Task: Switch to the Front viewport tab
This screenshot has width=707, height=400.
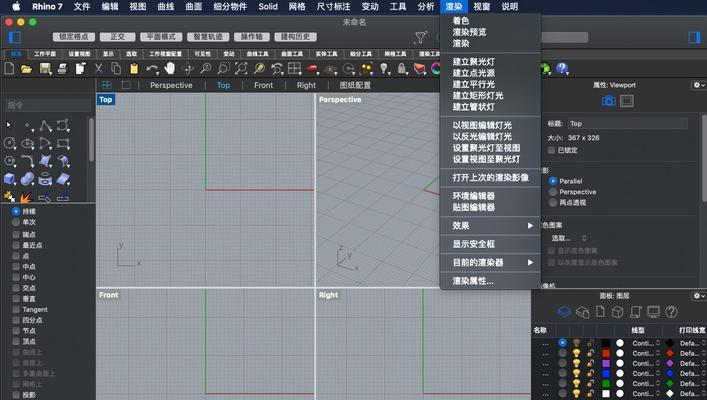Action: pos(263,85)
